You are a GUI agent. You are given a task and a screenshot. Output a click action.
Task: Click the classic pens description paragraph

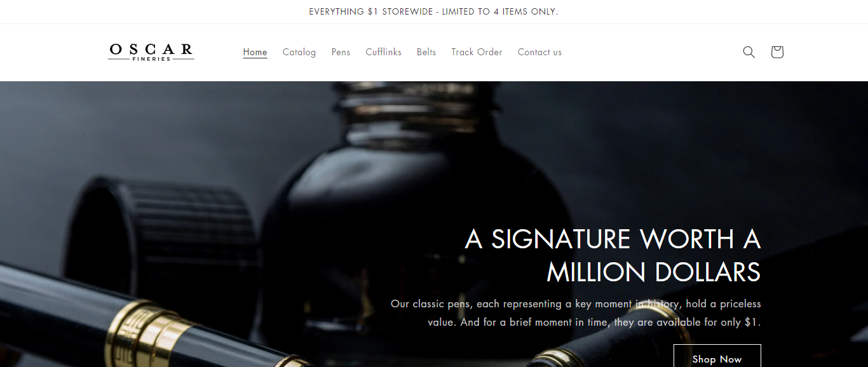tap(576, 313)
